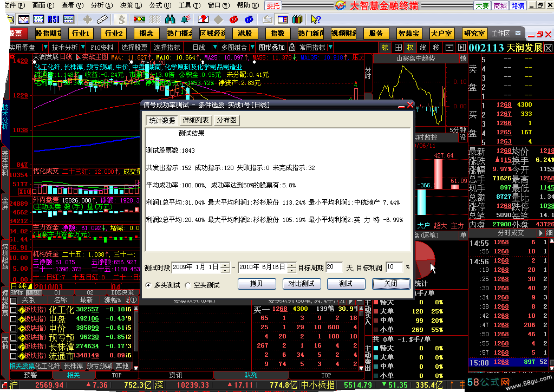Tick the header checkbox beside 关系

pyautogui.click(x=14, y=301)
